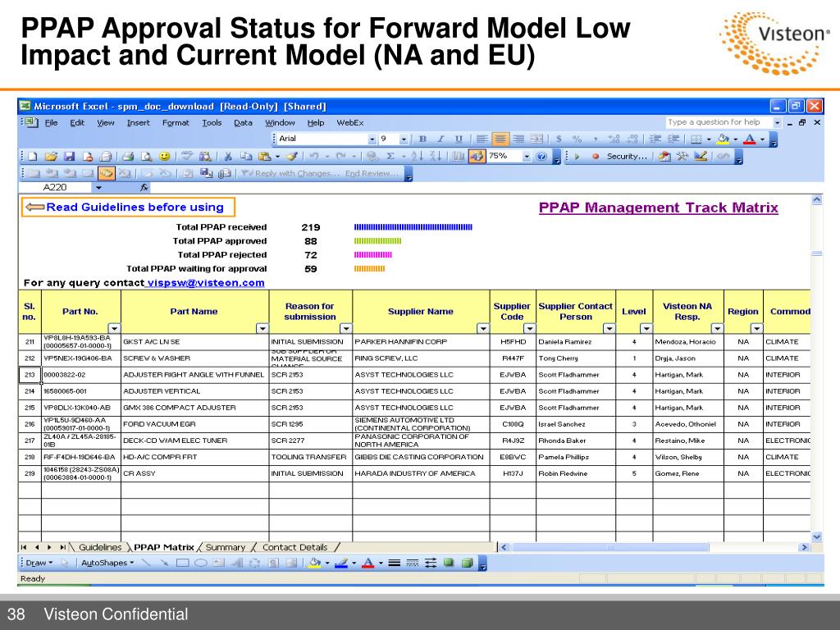Apply Currency style dollar icon
The height and width of the screenshot is (630, 840).
559,139
